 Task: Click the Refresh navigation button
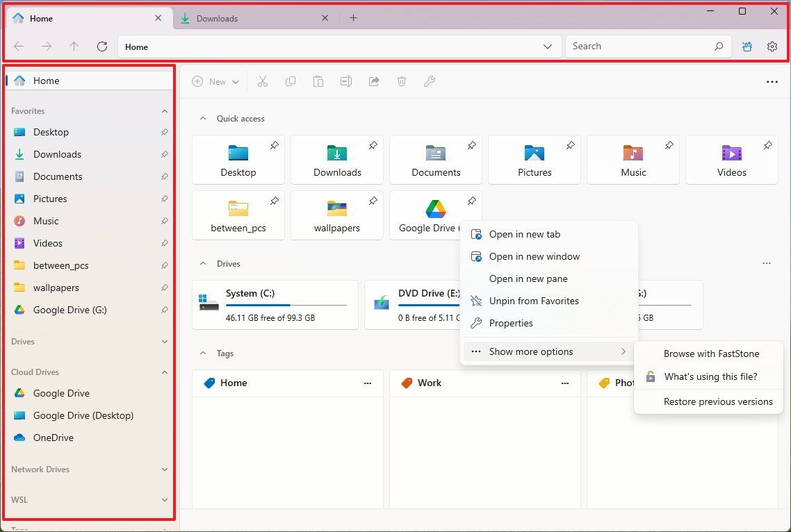(x=101, y=47)
